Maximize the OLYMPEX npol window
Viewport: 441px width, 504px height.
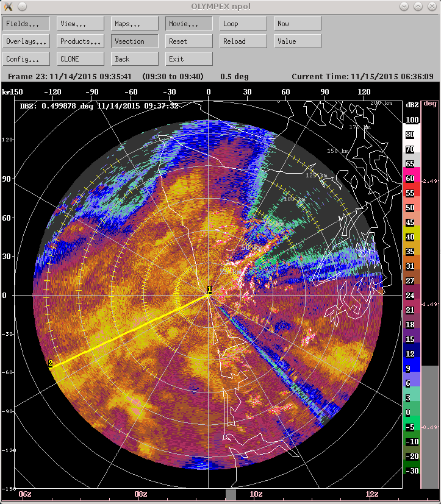(418, 7)
